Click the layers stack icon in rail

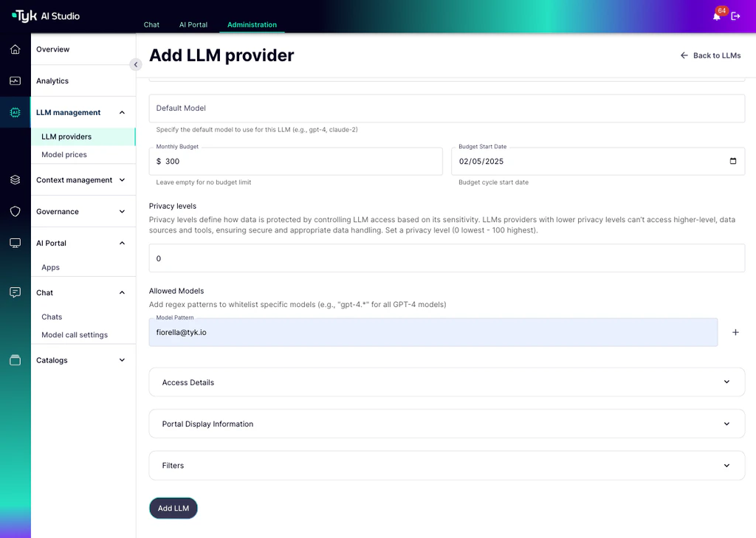[x=16, y=180]
